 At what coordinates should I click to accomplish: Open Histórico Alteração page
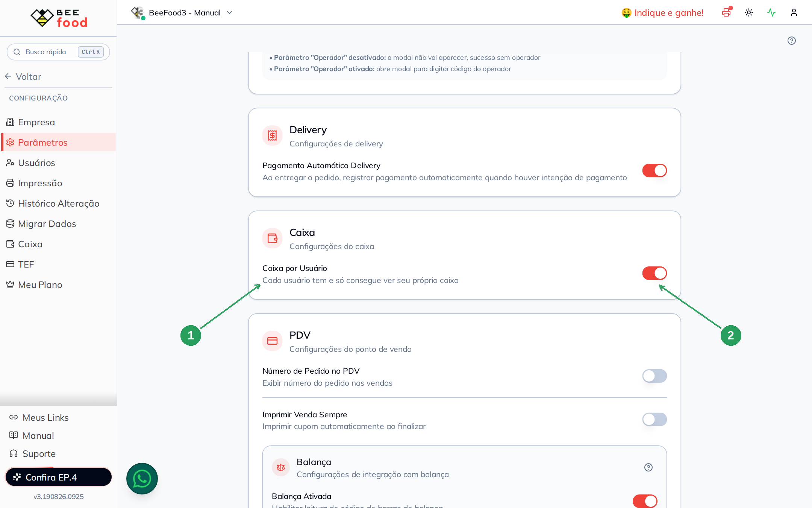[58, 203]
